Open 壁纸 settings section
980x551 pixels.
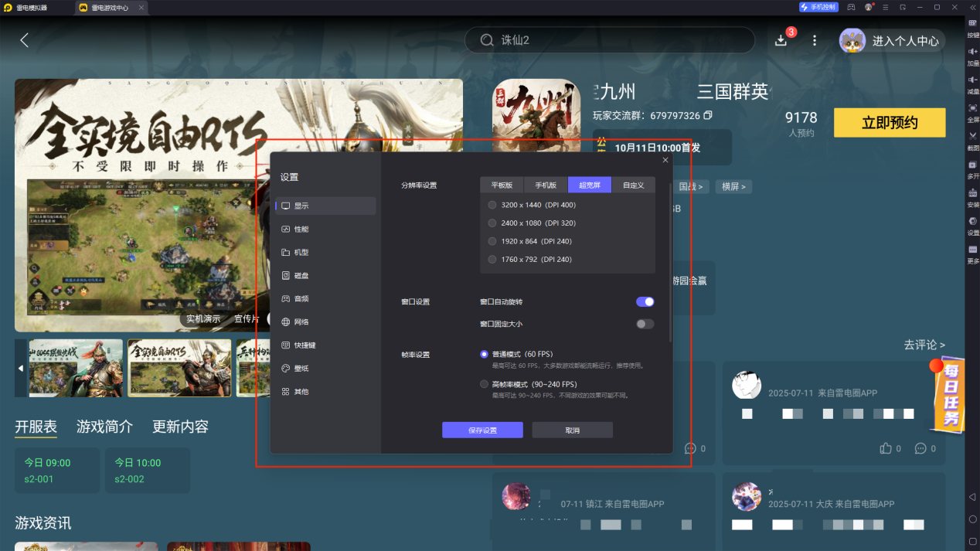pyautogui.click(x=325, y=368)
